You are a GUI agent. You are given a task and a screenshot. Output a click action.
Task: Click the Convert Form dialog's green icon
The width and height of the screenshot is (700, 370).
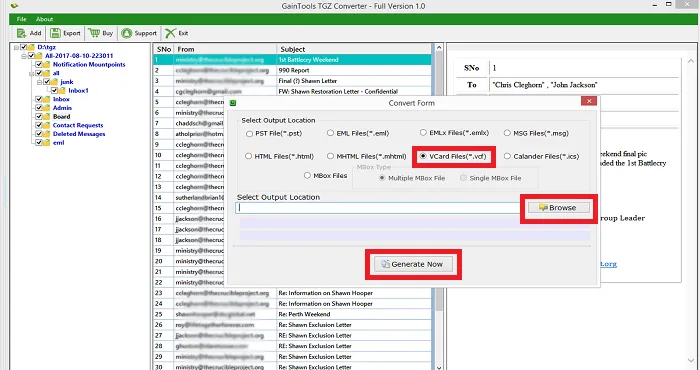(233, 103)
